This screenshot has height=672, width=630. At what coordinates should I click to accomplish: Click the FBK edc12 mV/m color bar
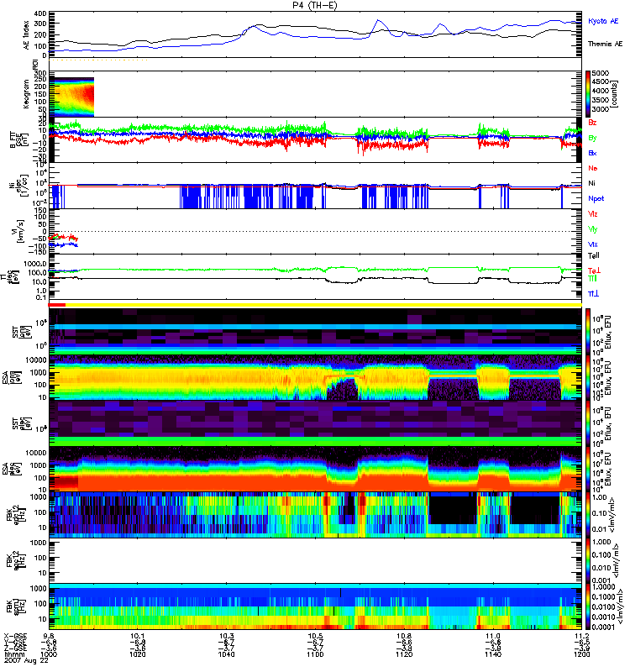tap(588, 515)
